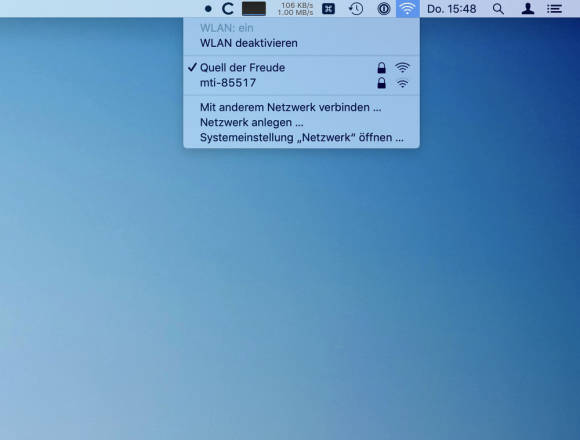
Task: Click the lock icon beside mti-85517
Action: (381, 83)
